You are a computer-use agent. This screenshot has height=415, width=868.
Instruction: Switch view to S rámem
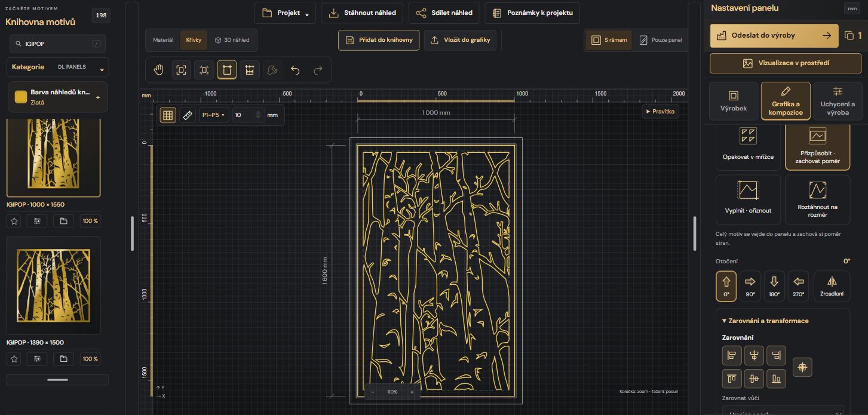point(609,40)
